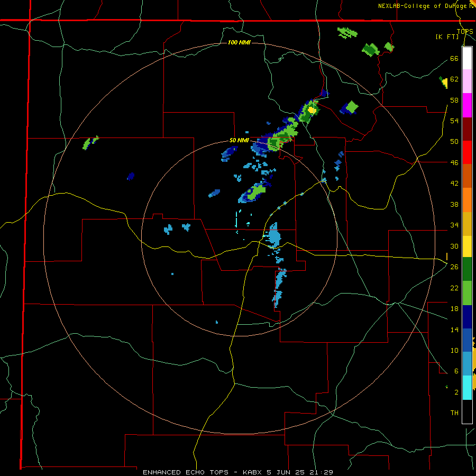Click the legend value "18"
The width and height of the screenshot is (476, 476).
tap(454, 309)
